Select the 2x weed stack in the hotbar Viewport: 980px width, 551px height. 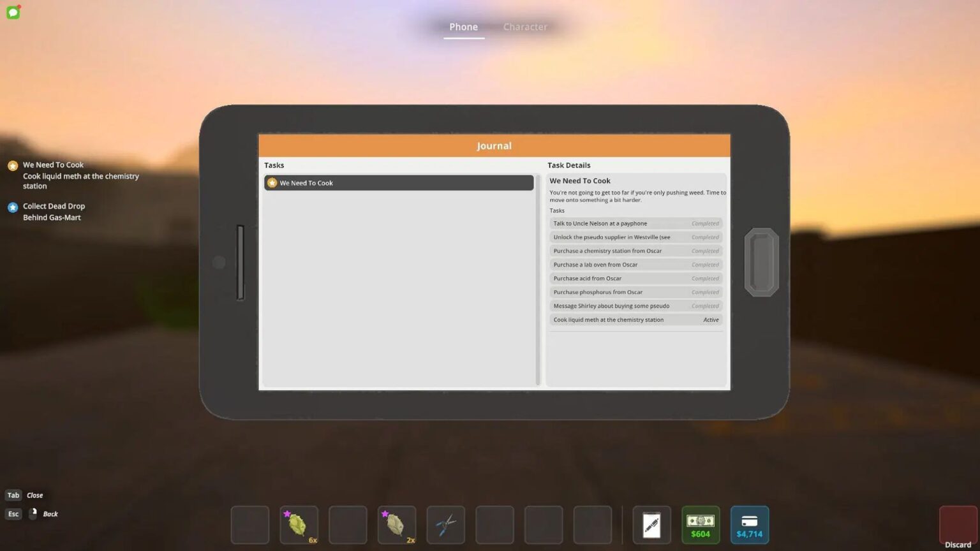(396, 524)
